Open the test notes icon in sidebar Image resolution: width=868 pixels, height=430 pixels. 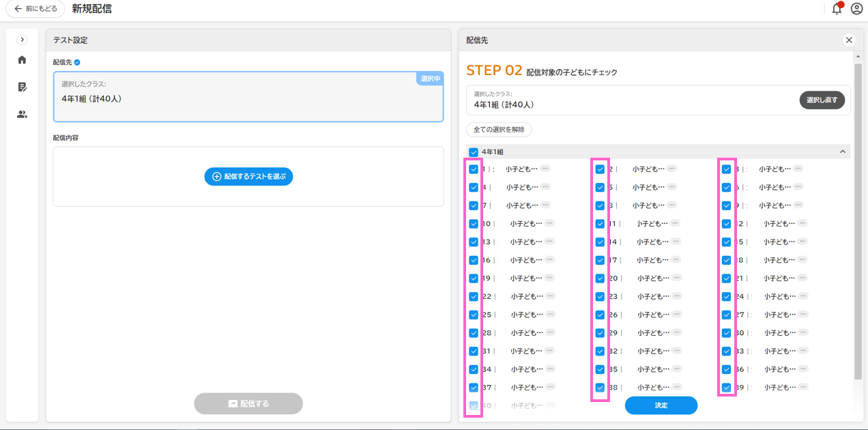click(22, 87)
